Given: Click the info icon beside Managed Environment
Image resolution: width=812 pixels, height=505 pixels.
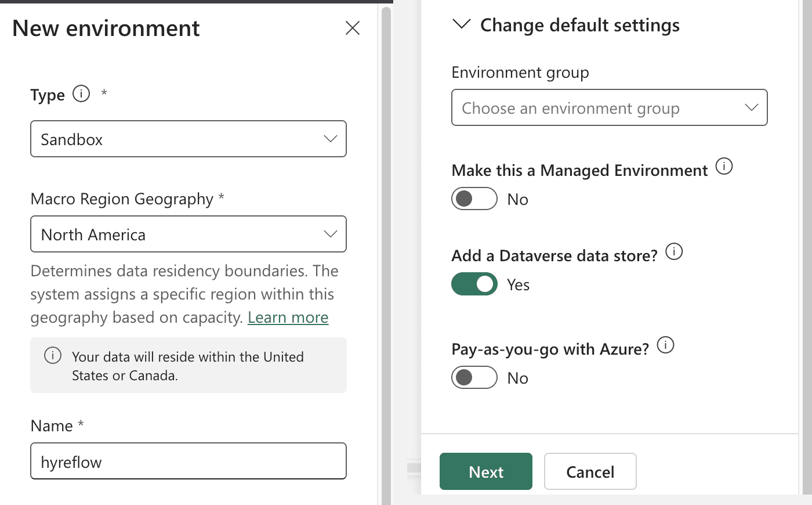Looking at the screenshot, I should (x=724, y=167).
